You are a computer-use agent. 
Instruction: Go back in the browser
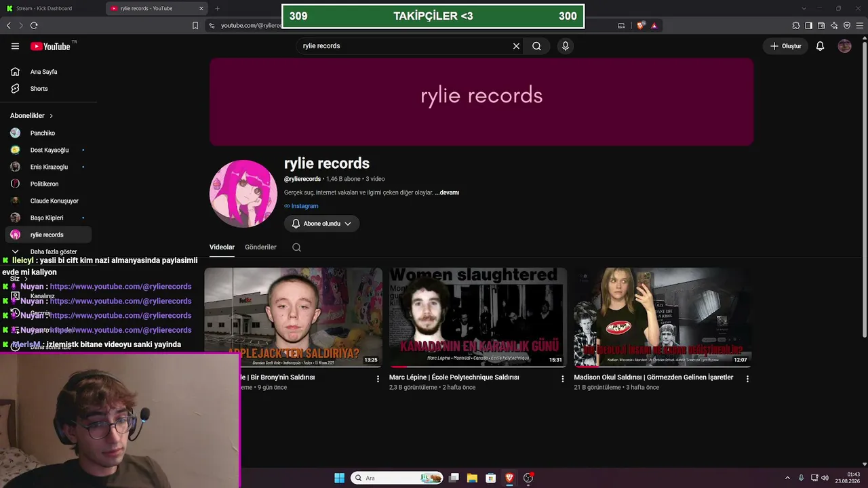click(9, 25)
